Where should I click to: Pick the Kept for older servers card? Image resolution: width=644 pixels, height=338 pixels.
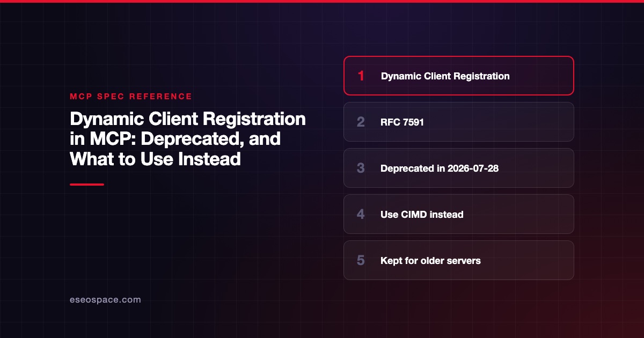click(x=459, y=260)
